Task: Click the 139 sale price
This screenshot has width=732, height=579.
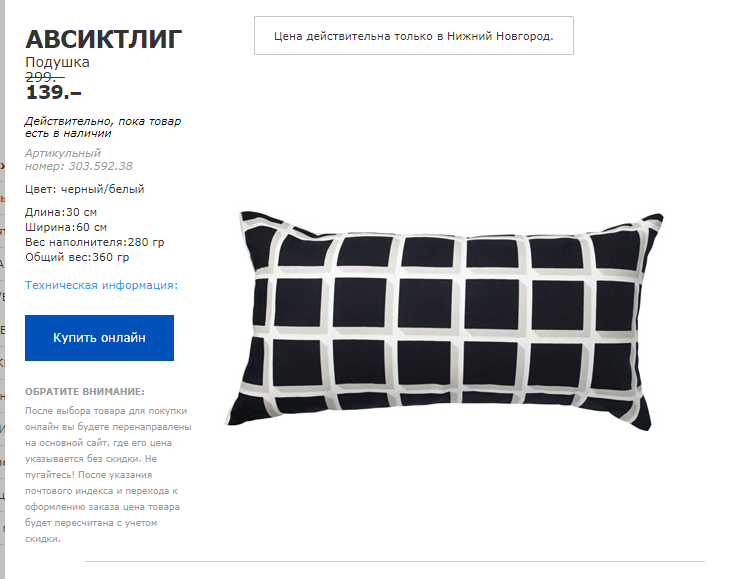Action: click(x=53, y=92)
